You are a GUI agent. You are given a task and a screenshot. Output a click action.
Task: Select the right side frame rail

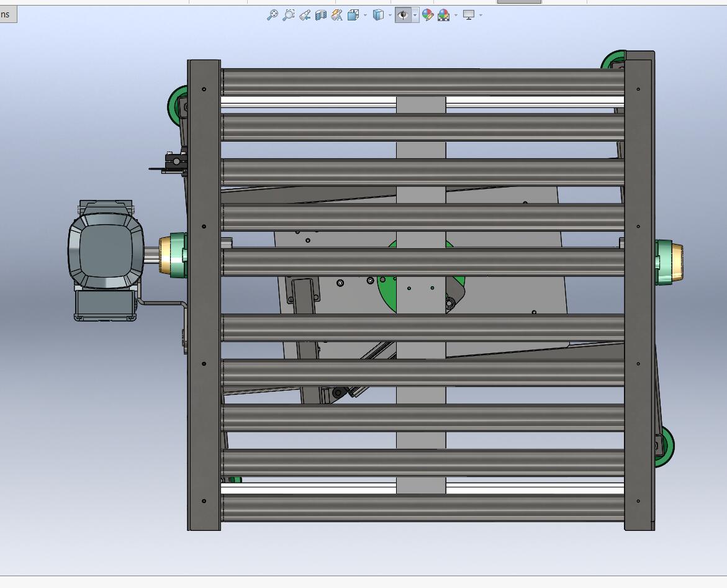click(x=639, y=291)
